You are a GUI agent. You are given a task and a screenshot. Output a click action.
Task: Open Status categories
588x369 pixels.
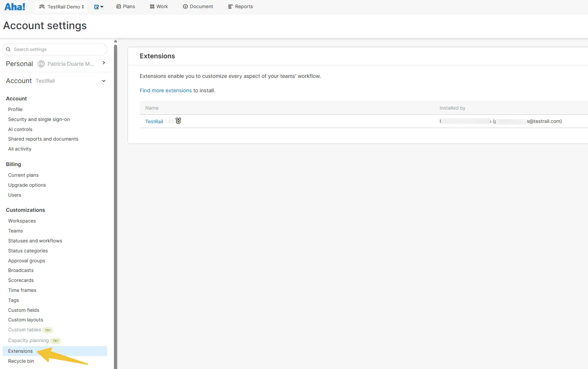pos(28,251)
